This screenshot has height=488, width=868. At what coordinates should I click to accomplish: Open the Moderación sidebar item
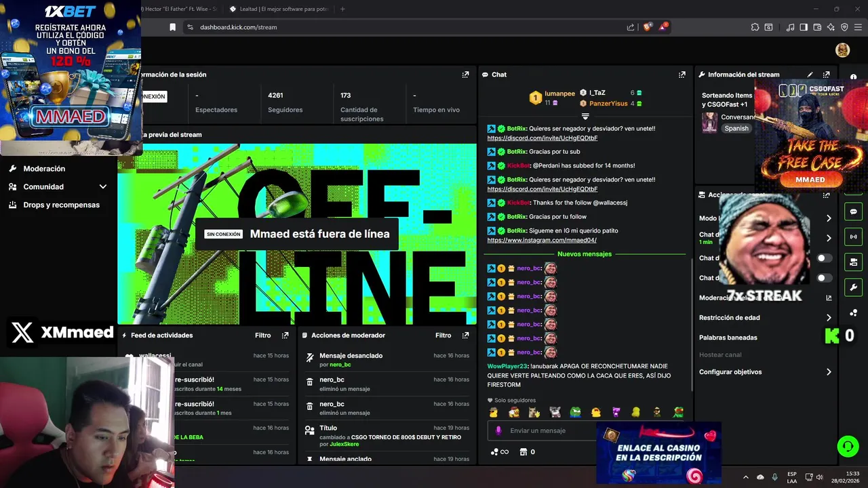[x=44, y=169]
